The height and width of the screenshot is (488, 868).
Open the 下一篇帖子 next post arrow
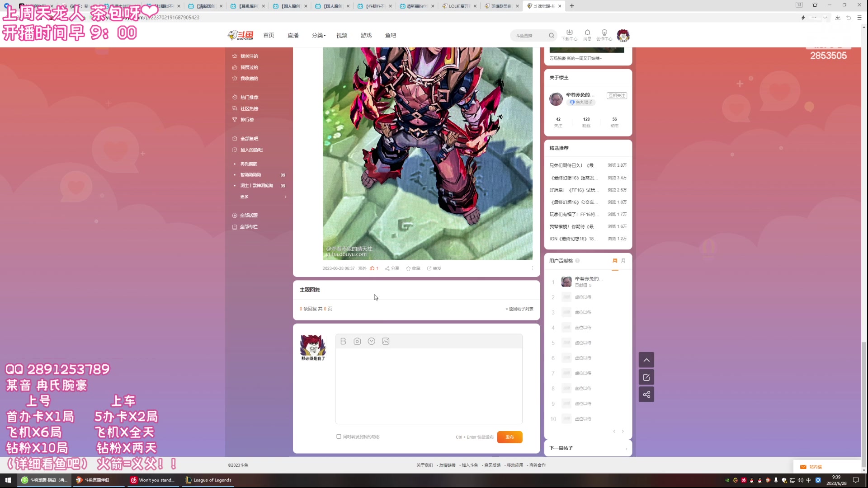coord(626,448)
